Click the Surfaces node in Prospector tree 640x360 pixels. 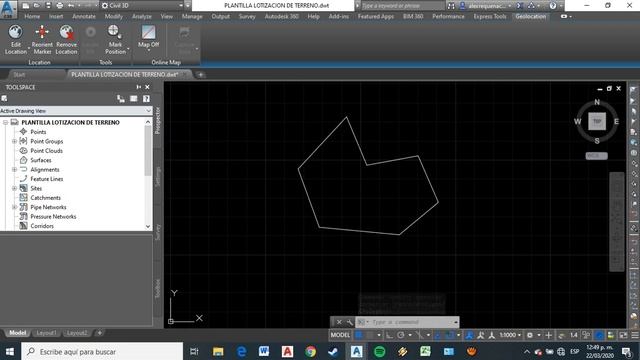(x=40, y=160)
